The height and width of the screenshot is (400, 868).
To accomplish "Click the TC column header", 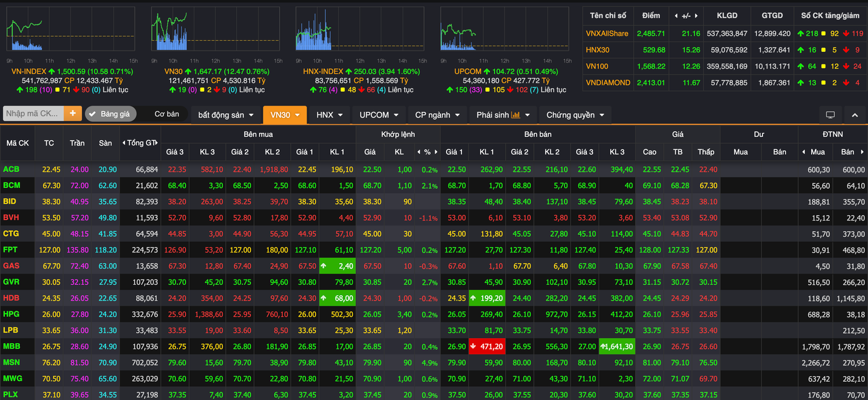I will 49,143.
